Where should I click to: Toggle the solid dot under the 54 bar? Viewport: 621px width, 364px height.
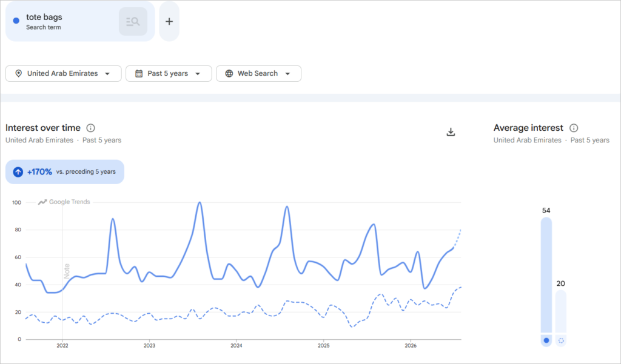coord(546,340)
